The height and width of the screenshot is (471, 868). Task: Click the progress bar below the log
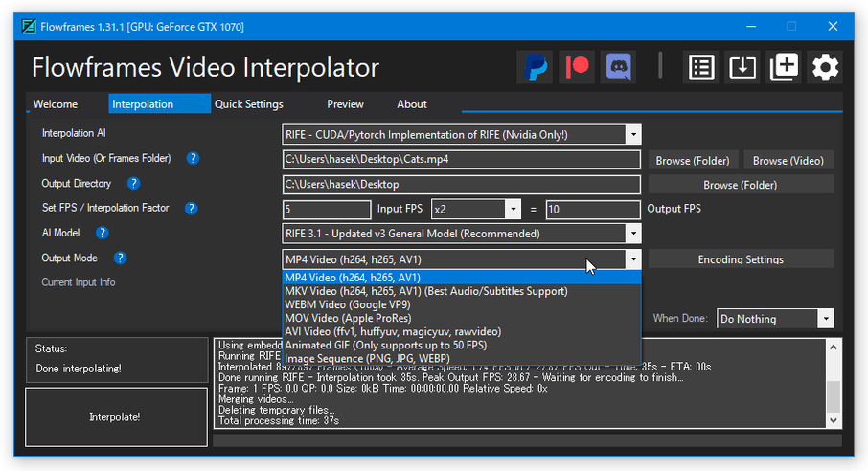click(528, 440)
